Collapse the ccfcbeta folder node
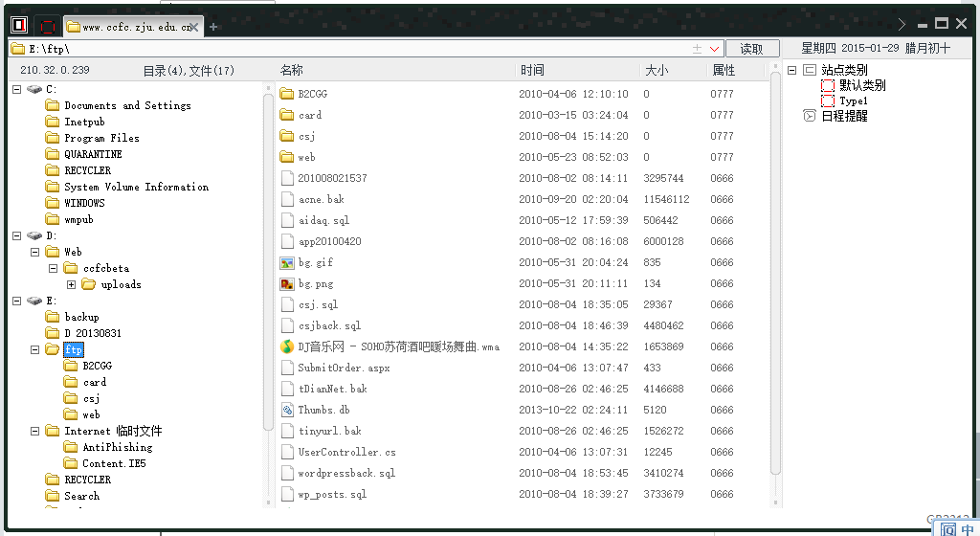980x536 pixels. pos(54,268)
